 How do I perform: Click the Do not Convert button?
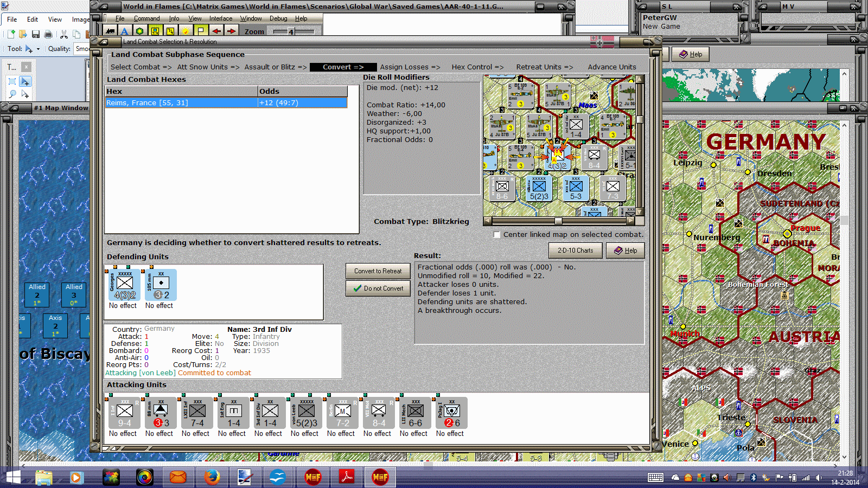378,288
